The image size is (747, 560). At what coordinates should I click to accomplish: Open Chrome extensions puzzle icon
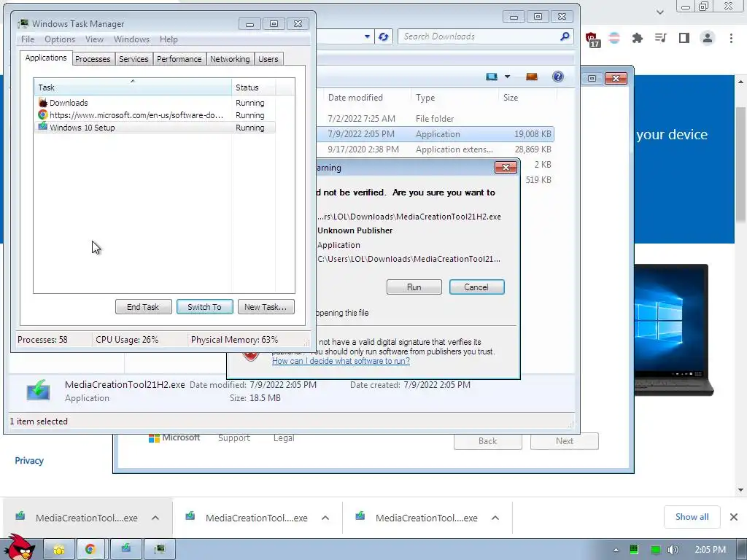coord(637,38)
